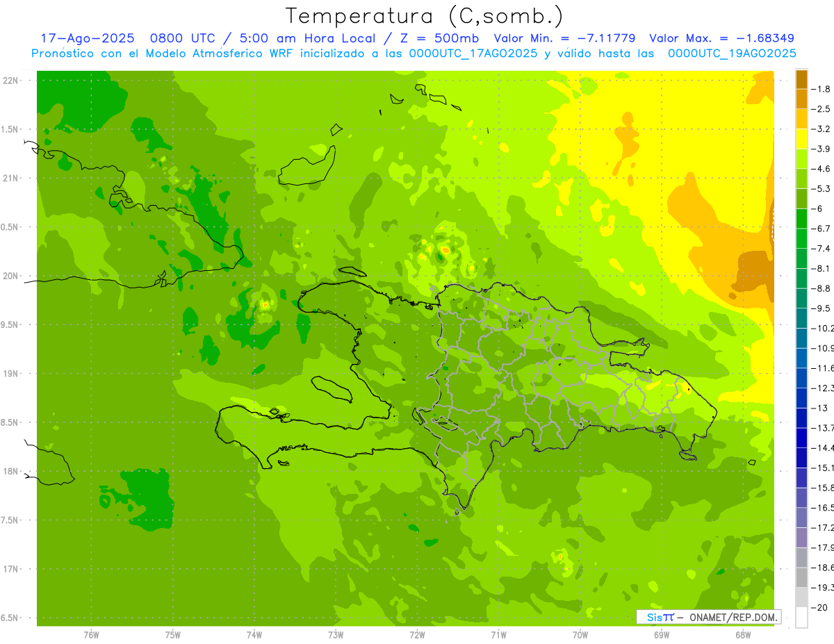Click the "75W" longitude label
The height and width of the screenshot is (644, 834).
(173, 636)
